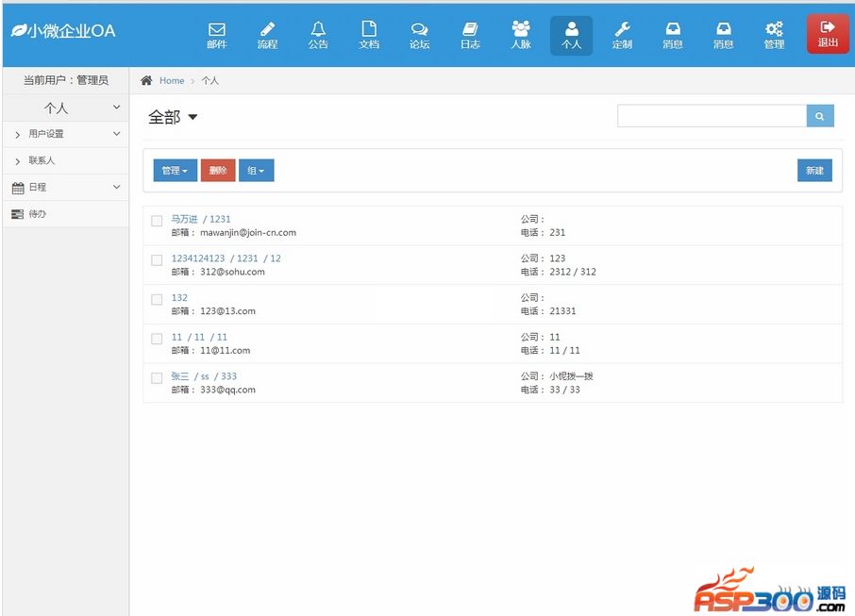Click the search magnifier button
The height and width of the screenshot is (616, 855).
point(819,116)
